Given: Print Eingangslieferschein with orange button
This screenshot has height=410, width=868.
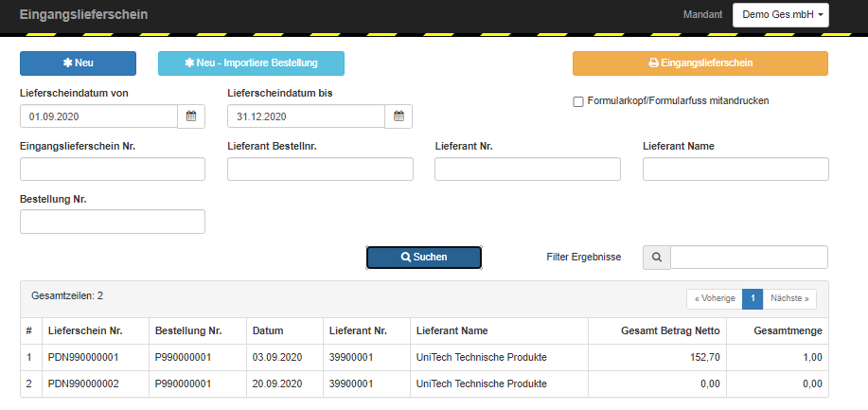Looking at the screenshot, I should (700, 63).
